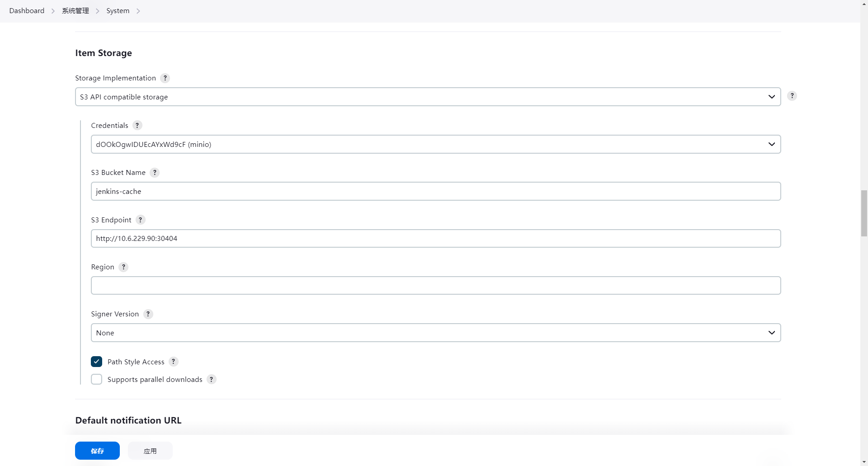
Task: Open Signer Version help tooltip
Action: (x=148, y=314)
